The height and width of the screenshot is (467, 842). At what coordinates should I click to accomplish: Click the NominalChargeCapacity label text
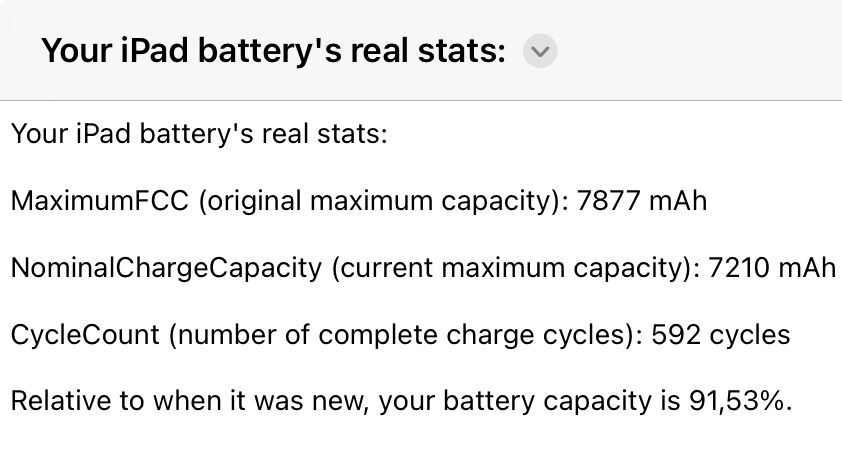[166, 267]
